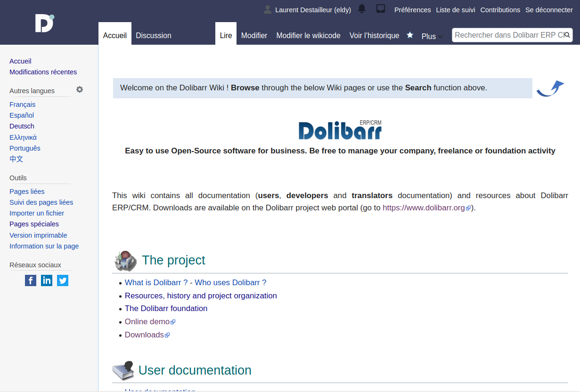Open Modifications récentes in sidebar
Viewport: 580px width, 392px height.
click(x=43, y=72)
